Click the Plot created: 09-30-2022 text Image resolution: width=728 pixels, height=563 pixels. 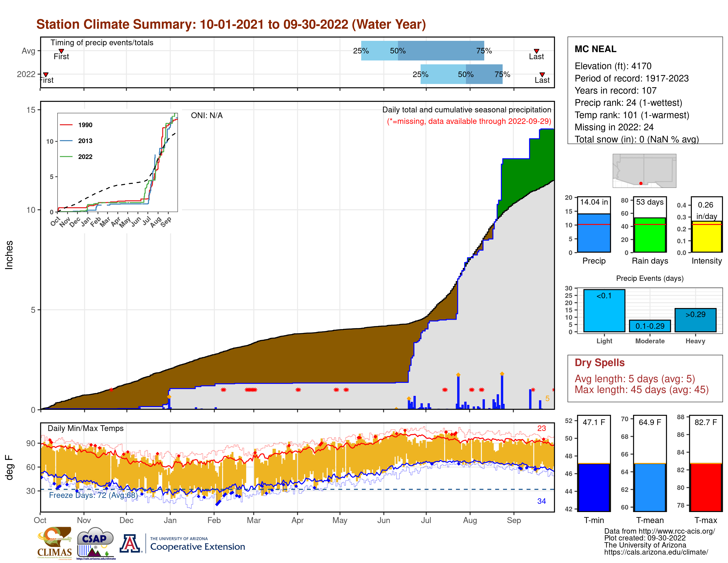645,538
